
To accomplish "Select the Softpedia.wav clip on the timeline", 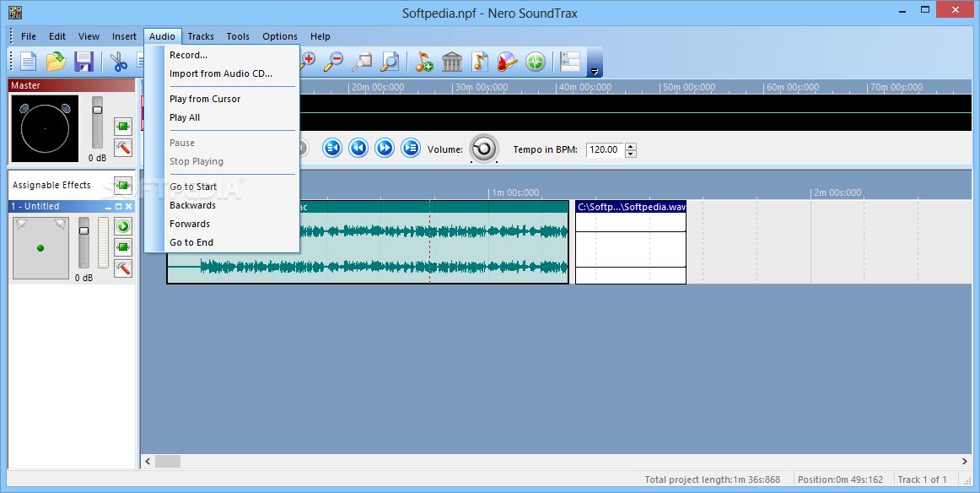I will [x=631, y=242].
